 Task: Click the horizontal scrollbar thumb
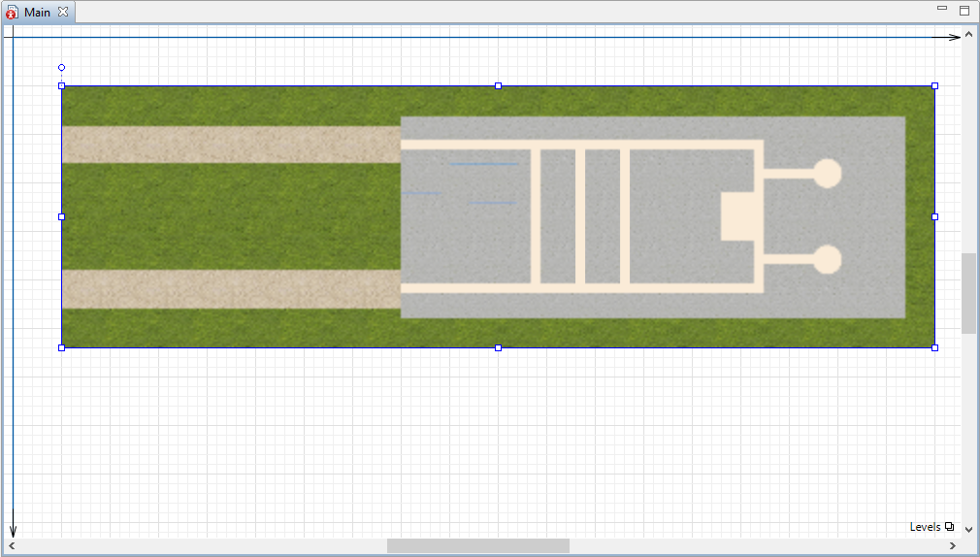pyautogui.click(x=478, y=545)
